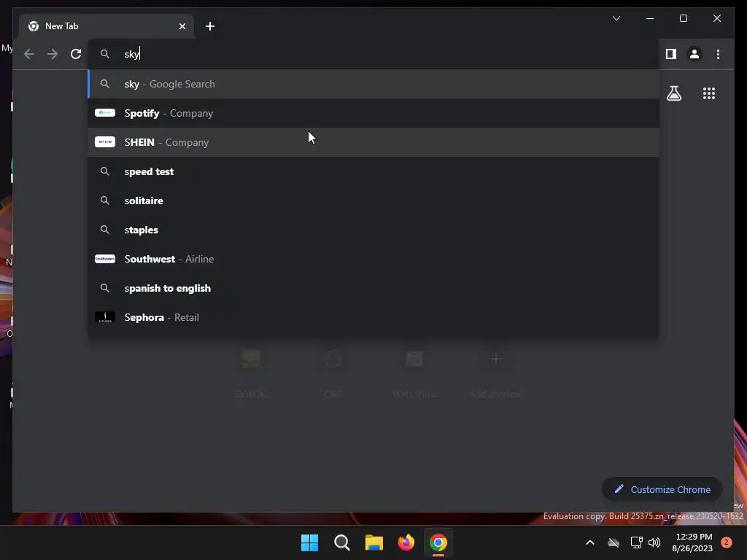This screenshot has height=560, width=747.
Task: Open the tab search chevron
Action: [616, 18]
